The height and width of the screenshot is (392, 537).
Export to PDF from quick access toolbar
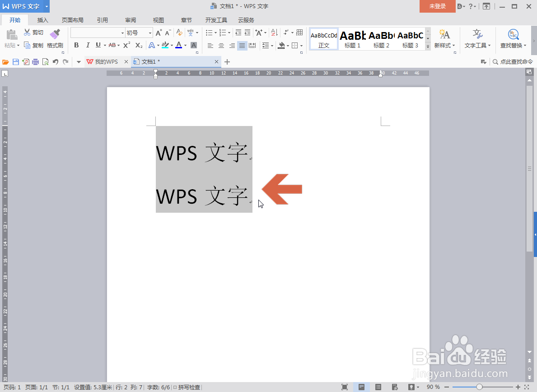(x=26, y=62)
